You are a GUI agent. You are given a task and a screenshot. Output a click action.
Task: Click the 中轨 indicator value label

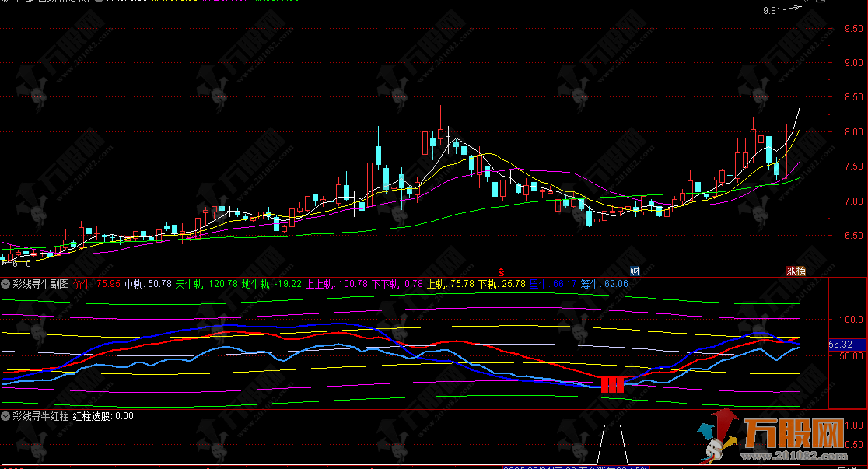click(x=149, y=285)
